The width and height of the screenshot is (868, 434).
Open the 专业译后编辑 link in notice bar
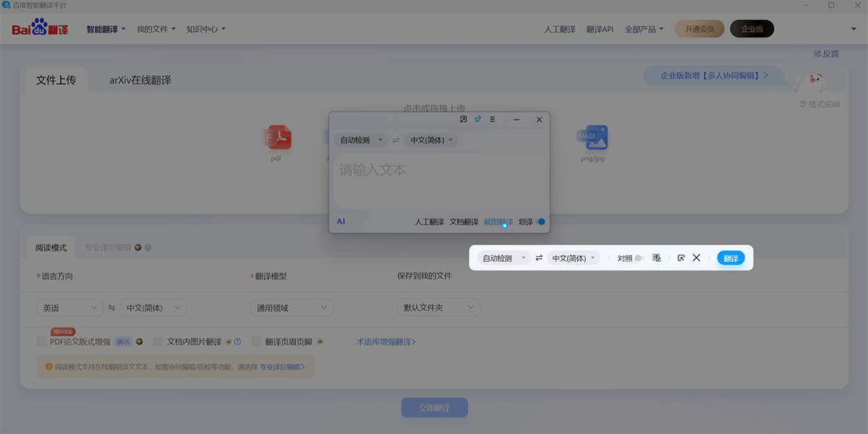pos(282,367)
